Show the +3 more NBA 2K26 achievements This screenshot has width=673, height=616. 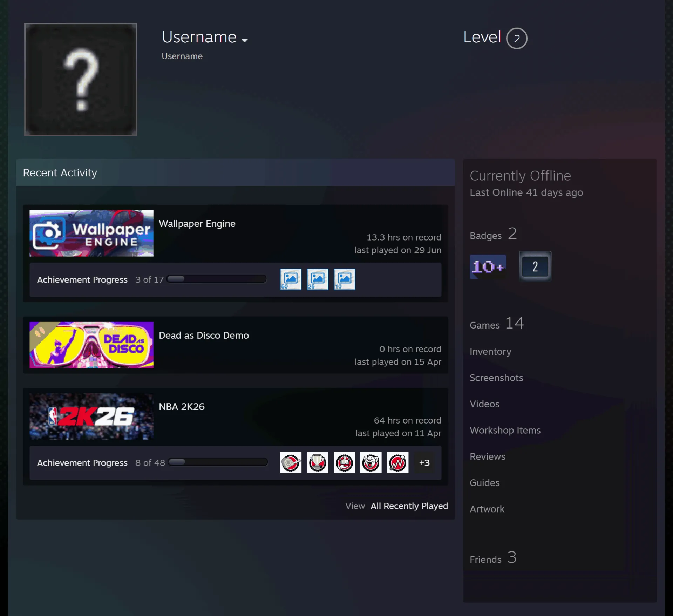(424, 462)
